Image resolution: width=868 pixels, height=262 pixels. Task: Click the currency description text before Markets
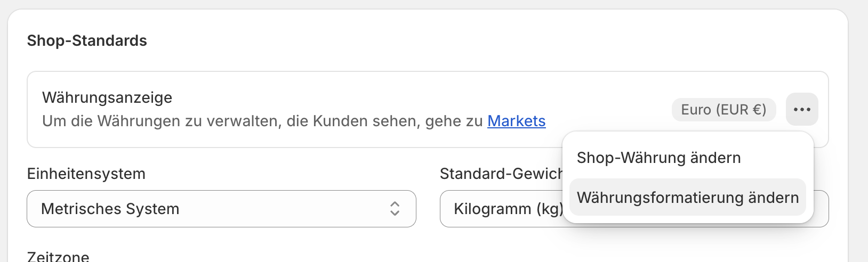[x=262, y=121]
